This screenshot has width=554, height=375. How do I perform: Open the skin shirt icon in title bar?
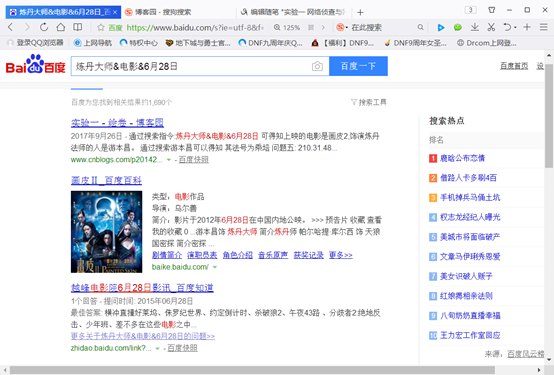click(491, 10)
